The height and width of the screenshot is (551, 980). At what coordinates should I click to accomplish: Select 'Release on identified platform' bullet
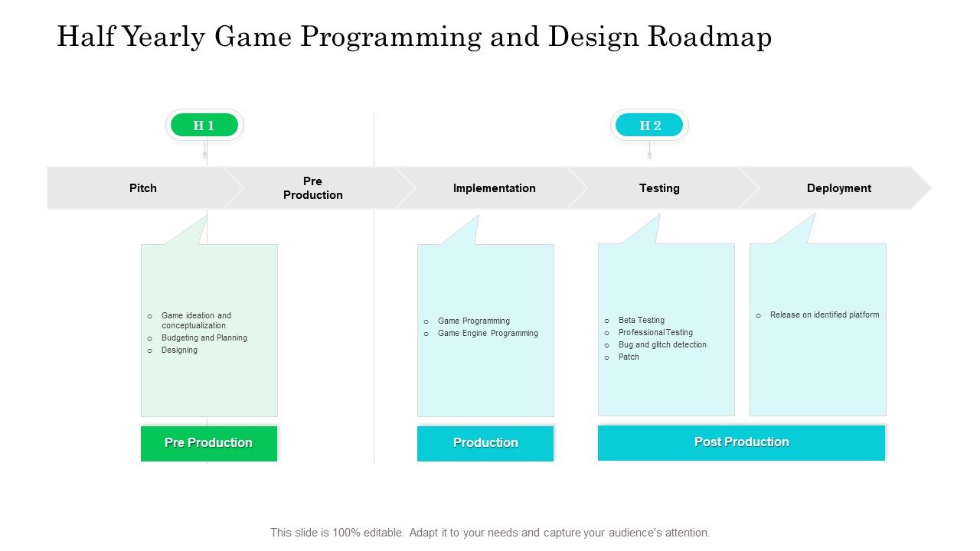[x=825, y=315]
